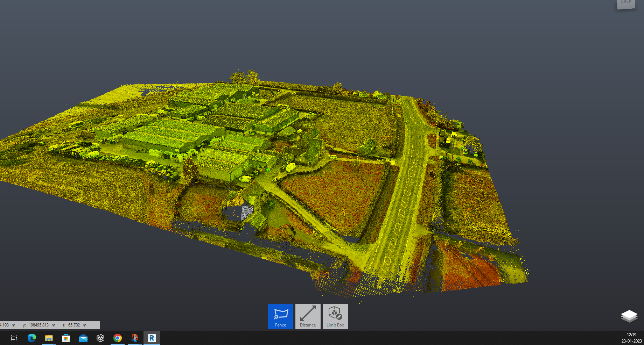Open the Mail app from the taskbar
644x345 pixels.
[x=83, y=338]
